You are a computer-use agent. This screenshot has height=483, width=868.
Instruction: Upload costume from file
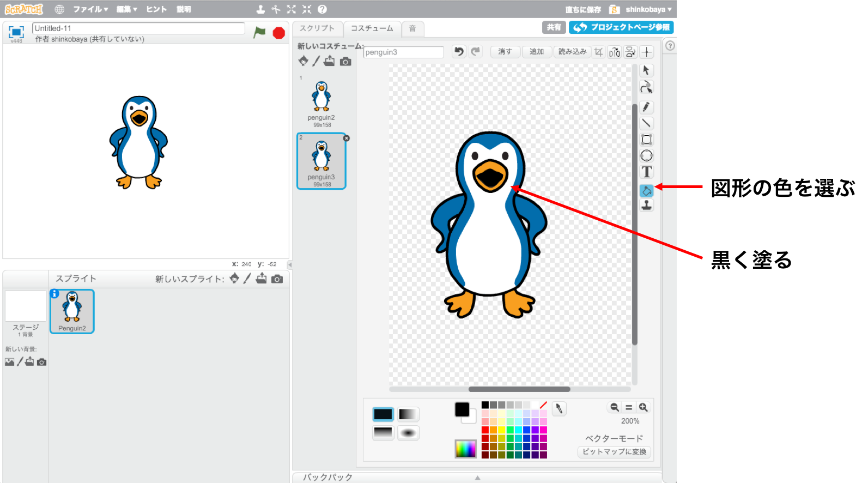click(329, 61)
